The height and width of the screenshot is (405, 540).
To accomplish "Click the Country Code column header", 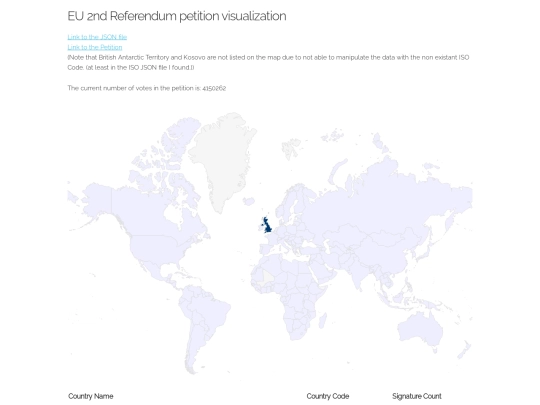I will pyautogui.click(x=328, y=396).
